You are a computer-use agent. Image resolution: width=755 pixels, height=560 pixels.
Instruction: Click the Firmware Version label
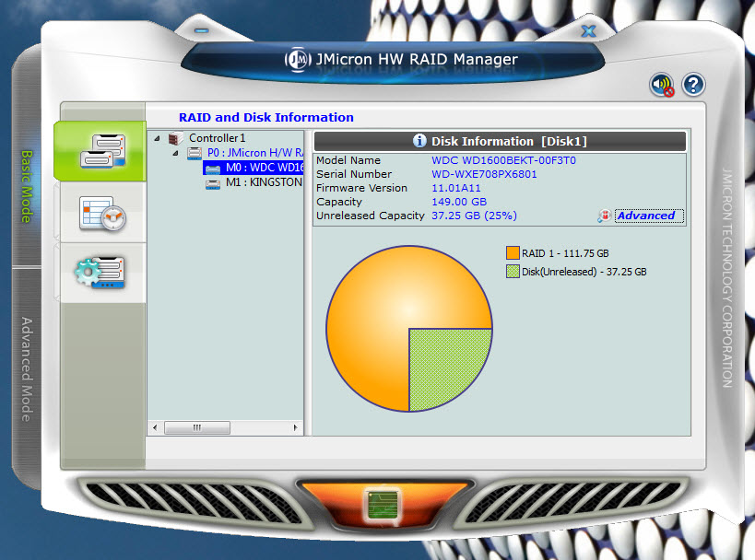[361, 188]
